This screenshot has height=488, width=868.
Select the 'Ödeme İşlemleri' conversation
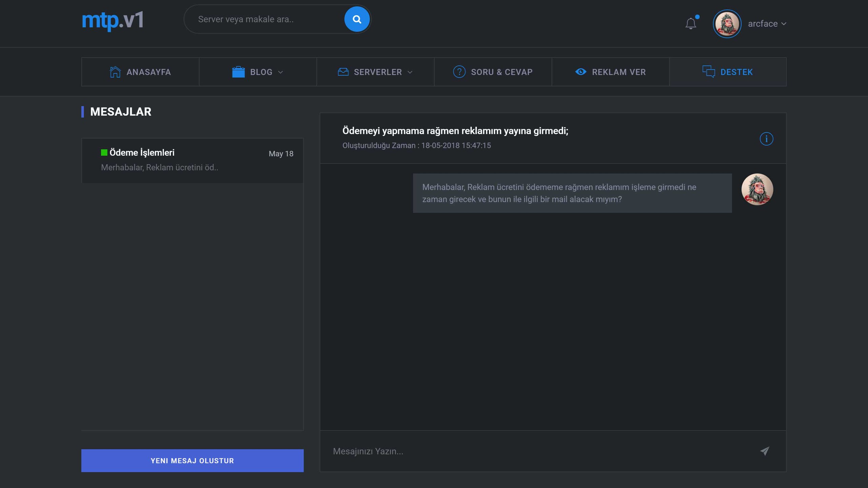coord(192,160)
